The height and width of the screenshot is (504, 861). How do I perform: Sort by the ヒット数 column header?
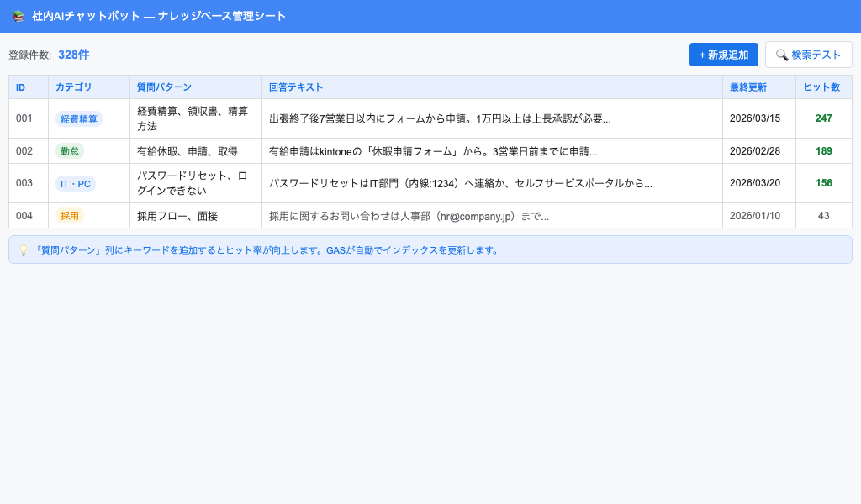(x=822, y=87)
